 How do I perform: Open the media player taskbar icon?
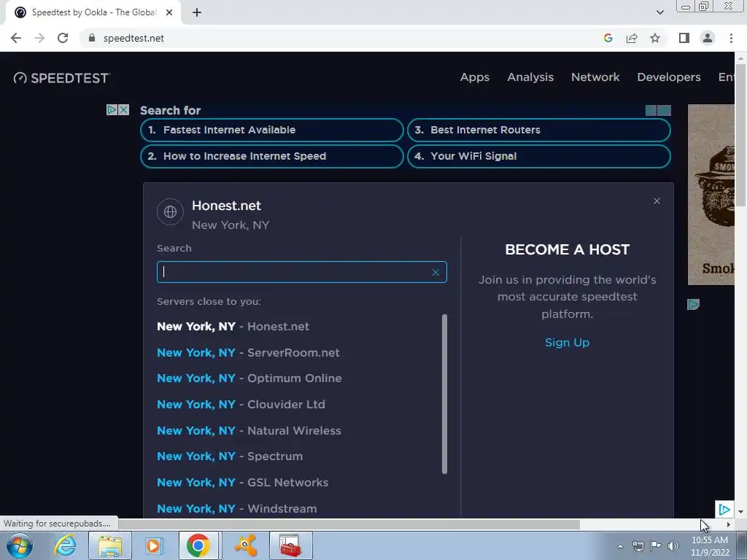153,545
